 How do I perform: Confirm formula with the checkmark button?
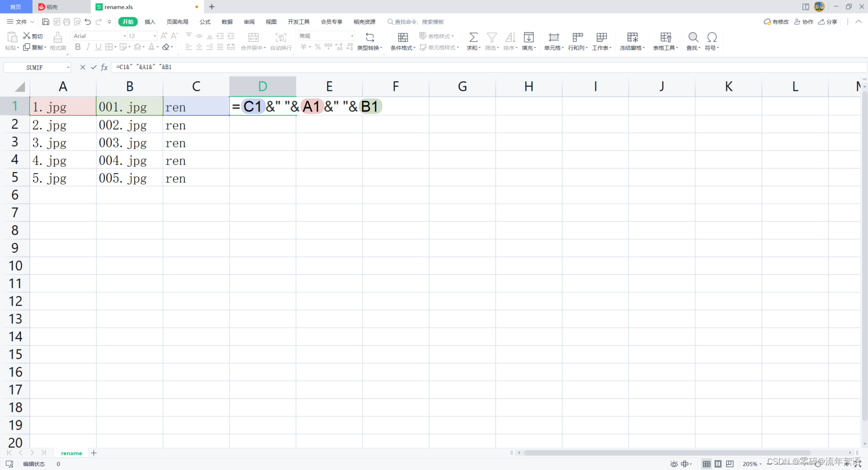click(94, 67)
